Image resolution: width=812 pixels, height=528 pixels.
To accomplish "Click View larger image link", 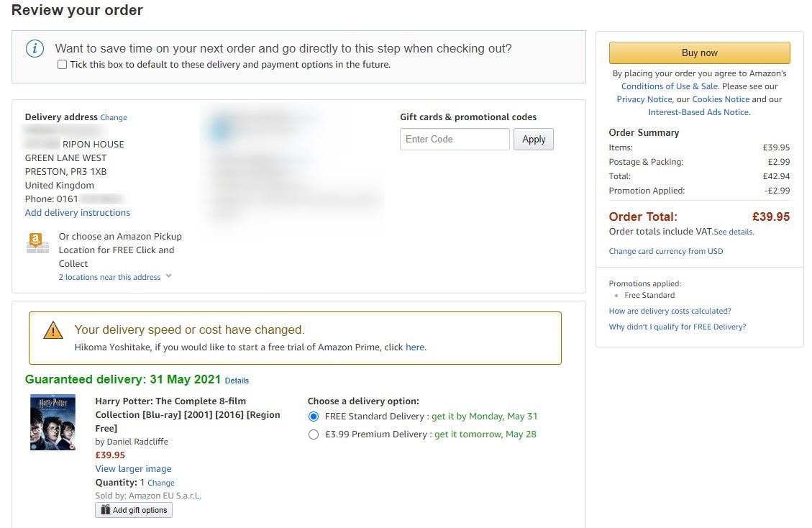I will 133,469.
